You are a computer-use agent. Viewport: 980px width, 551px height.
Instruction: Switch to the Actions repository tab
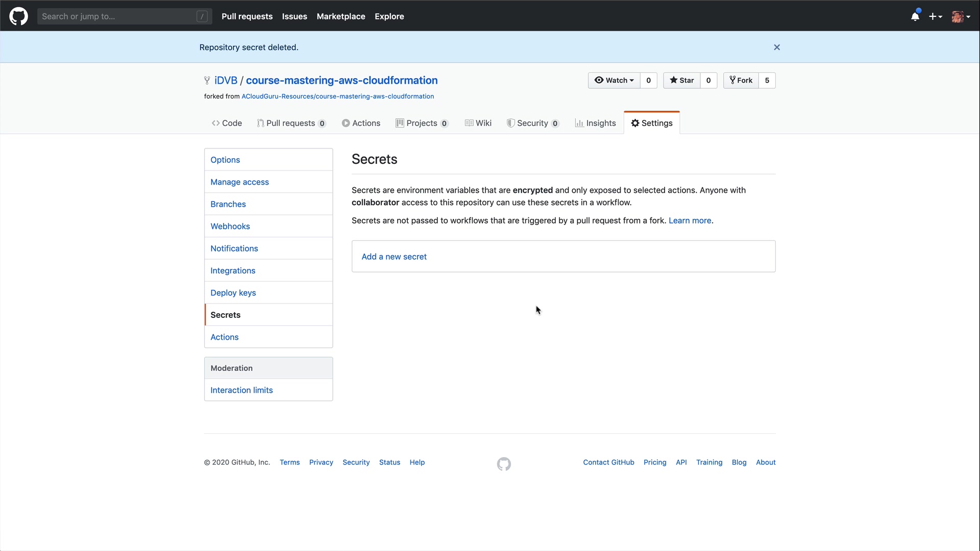coord(361,123)
